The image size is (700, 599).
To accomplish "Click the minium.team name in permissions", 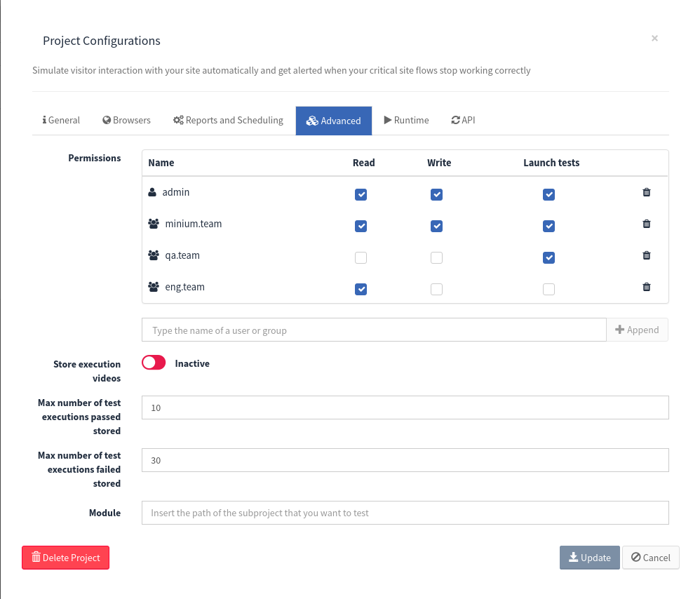I will tap(194, 224).
